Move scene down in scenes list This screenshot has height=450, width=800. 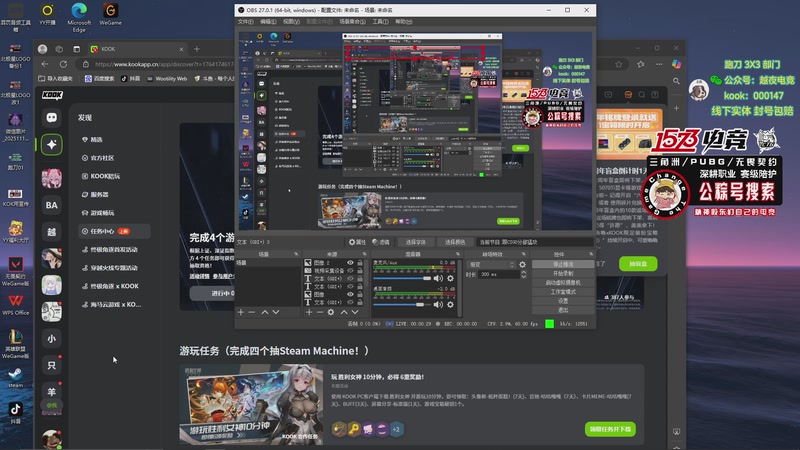pyautogui.click(x=276, y=312)
